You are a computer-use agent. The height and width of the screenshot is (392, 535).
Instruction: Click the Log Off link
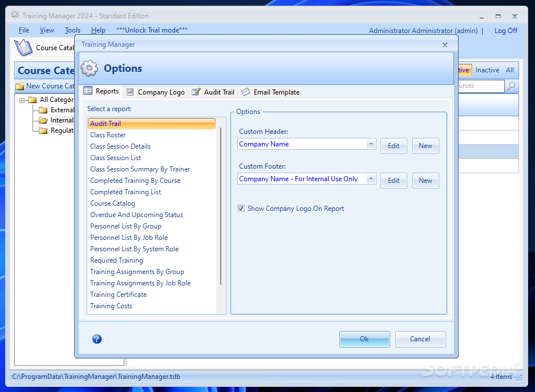tap(506, 31)
